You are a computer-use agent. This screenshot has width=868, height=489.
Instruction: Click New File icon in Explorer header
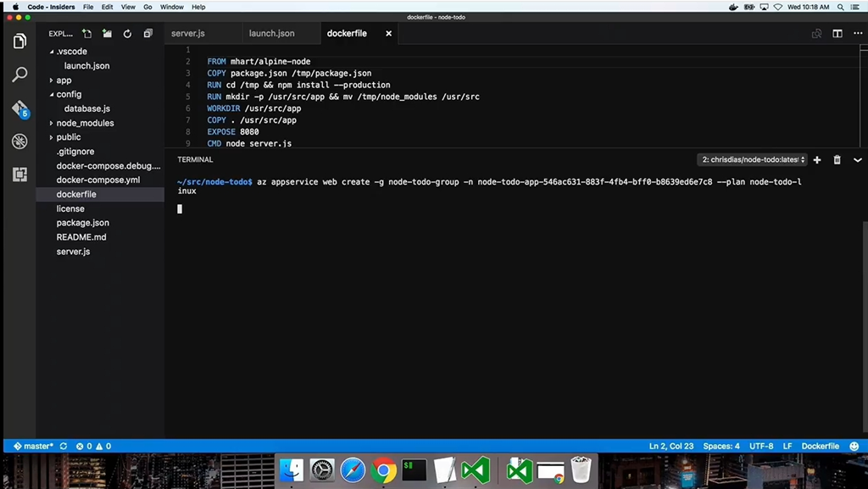pyautogui.click(x=86, y=34)
